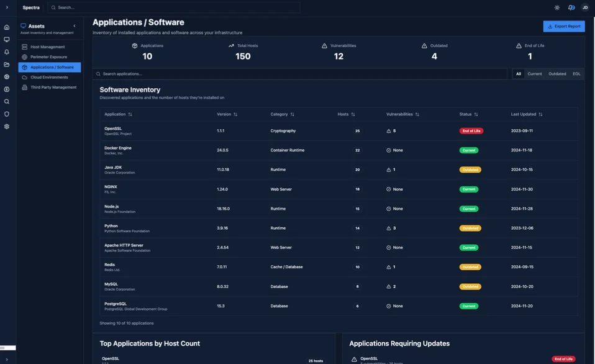The image size is (595, 364).
Task: Click End of Life badge for OpenSSL
Action: [x=471, y=131]
